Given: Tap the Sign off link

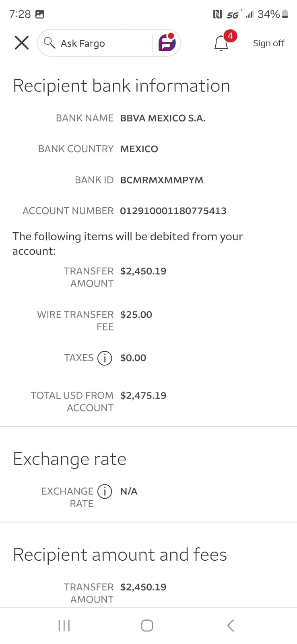Looking at the screenshot, I should point(268,43).
